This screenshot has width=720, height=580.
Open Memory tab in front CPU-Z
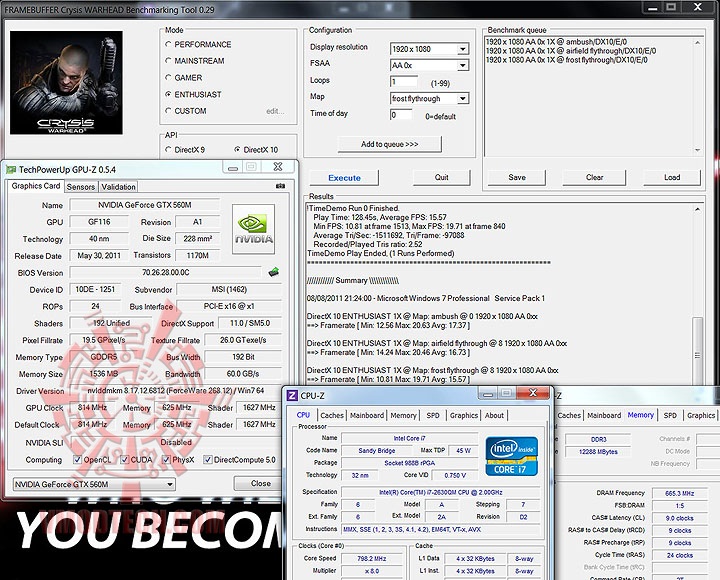click(x=403, y=415)
